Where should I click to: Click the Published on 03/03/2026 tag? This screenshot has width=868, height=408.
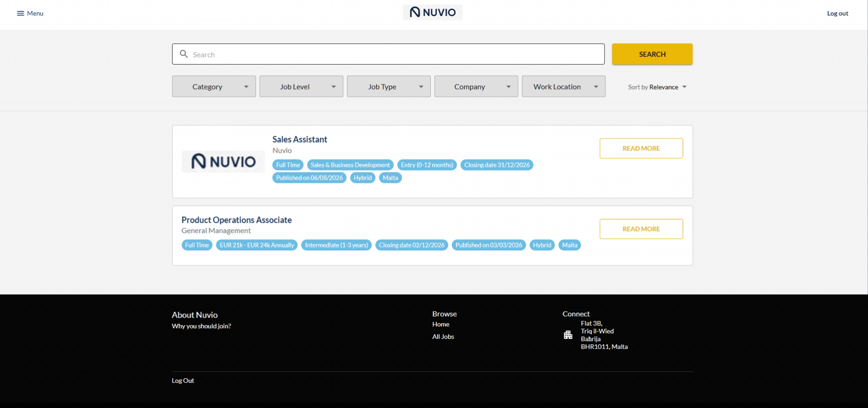pyautogui.click(x=489, y=245)
